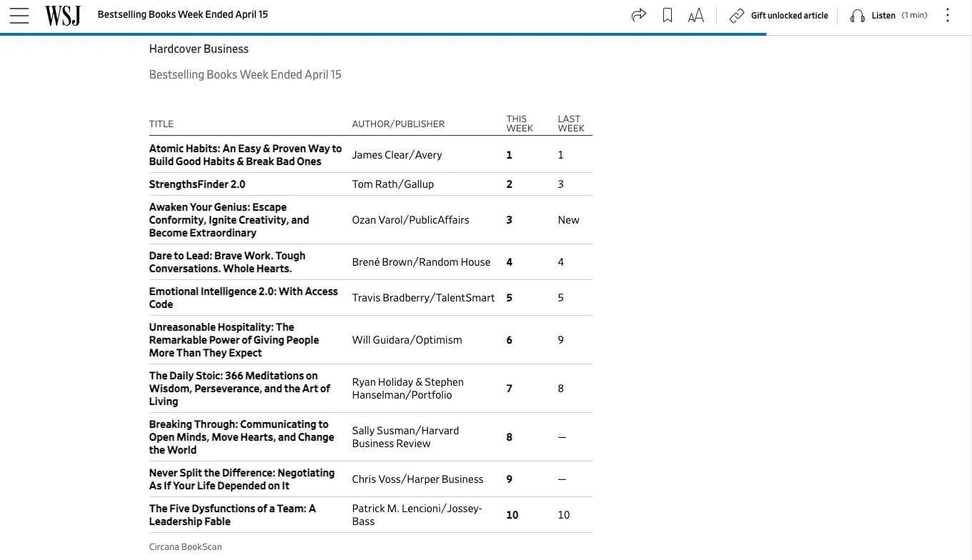Click the New last-week value for Awaken Your Genius

tap(568, 220)
